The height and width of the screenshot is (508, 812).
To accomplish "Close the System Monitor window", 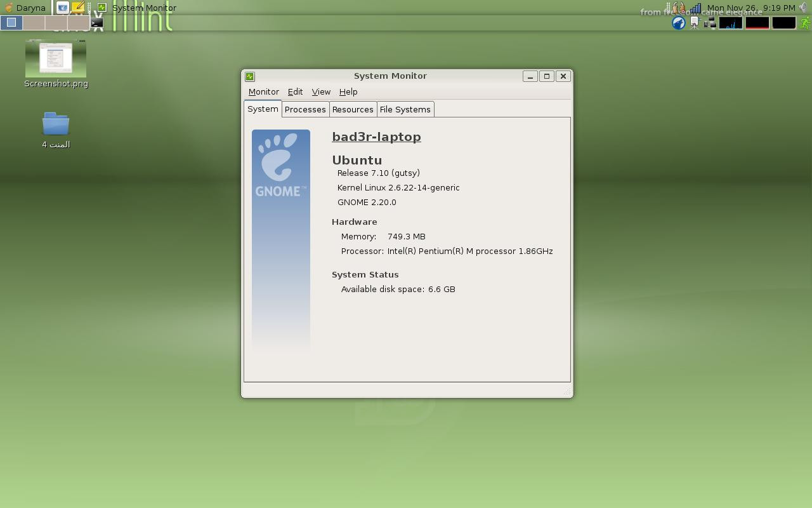I will 563,76.
